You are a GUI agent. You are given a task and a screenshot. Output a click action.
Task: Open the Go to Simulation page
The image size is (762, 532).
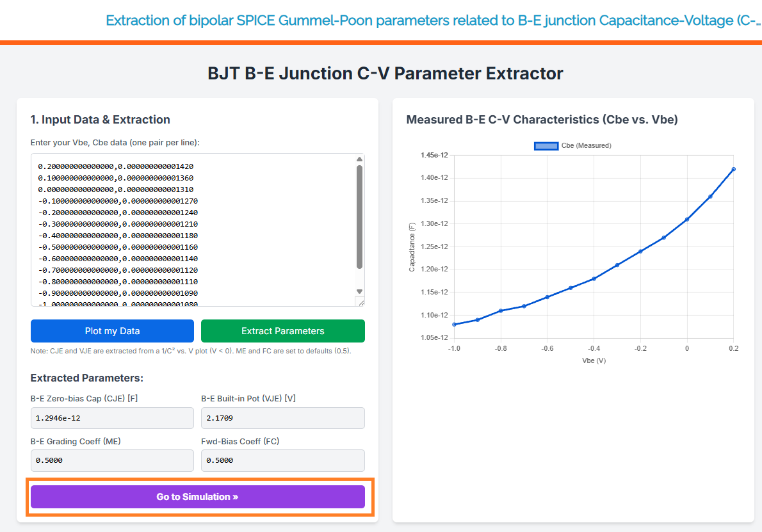197,497
